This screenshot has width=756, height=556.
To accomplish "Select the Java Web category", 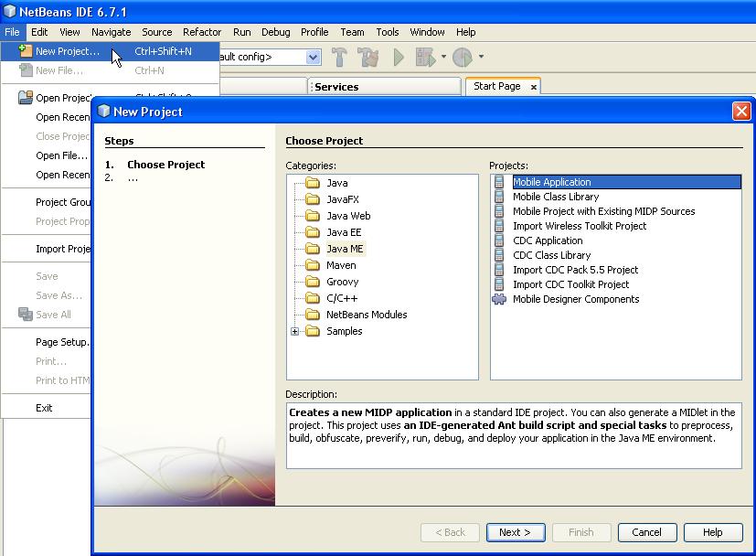I will pos(348,216).
